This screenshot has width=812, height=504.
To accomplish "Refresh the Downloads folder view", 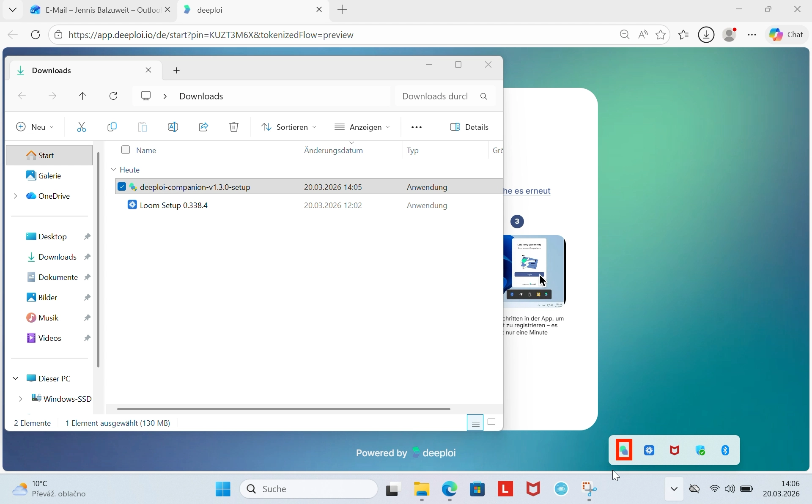I will pos(113,96).
